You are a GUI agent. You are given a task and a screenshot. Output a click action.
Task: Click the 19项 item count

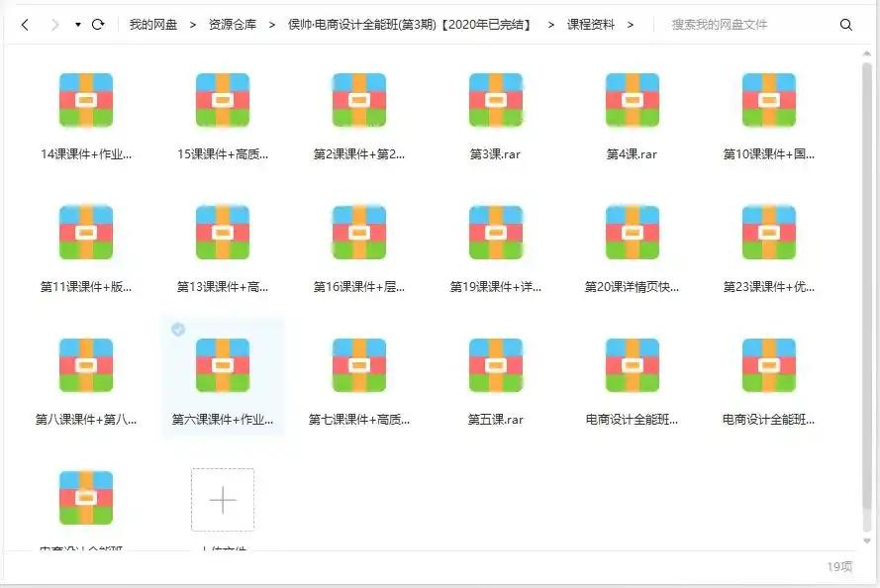click(x=839, y=566)
